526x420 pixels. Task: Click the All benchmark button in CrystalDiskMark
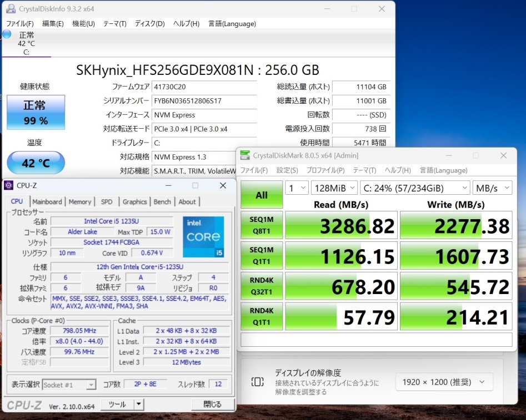(x=262, y=195)
